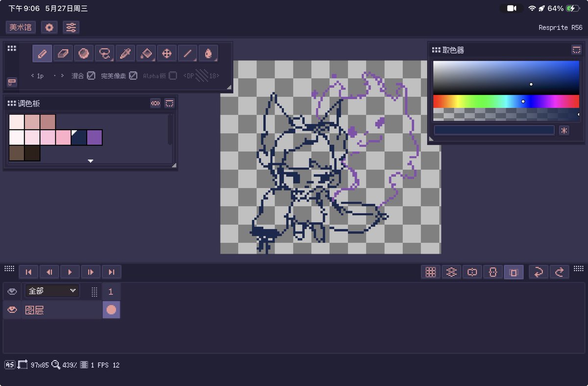The image size is (588, 386).
Task: Go to next frame
Action: [91, 272]
